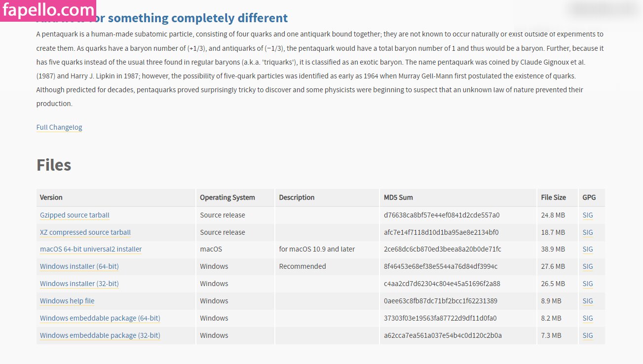Viewport: 643px width, 364px height.
Task: Download Windows embeddable package (32-bit)
Action: (100, 335)
